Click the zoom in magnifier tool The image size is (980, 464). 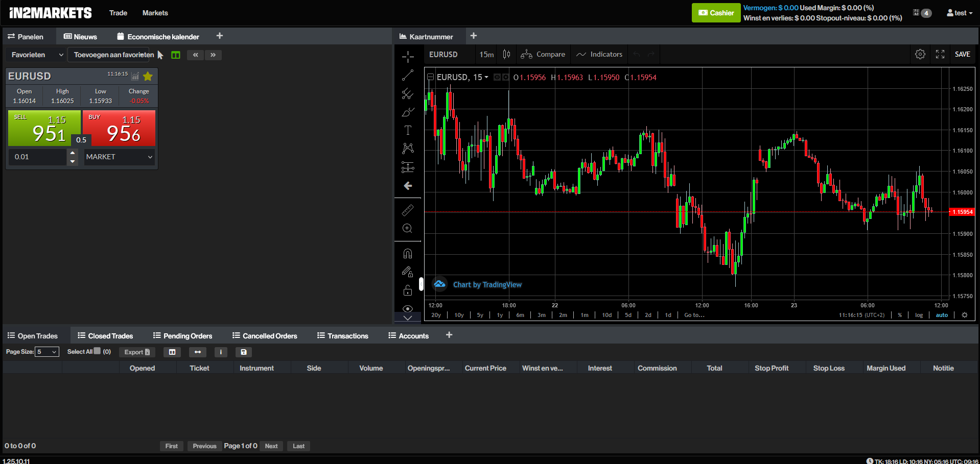(407, 229)
